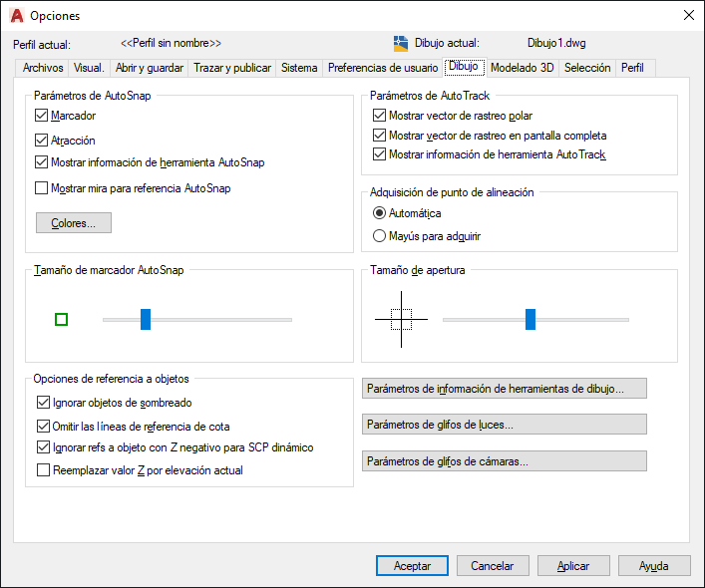Click the Aplicar button
The width and height of the screenshot is (705, 588).
pos(573,566)
